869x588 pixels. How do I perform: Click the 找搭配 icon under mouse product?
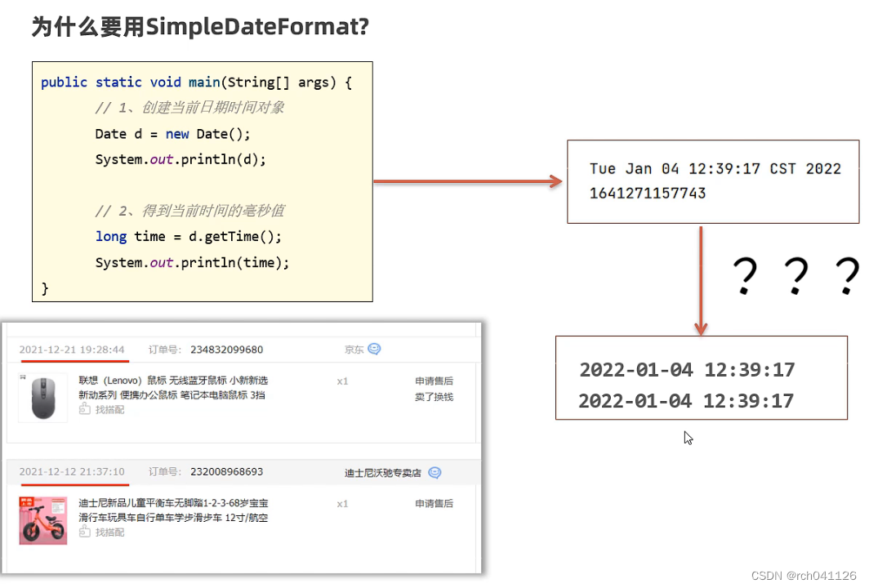coord(85,409)
